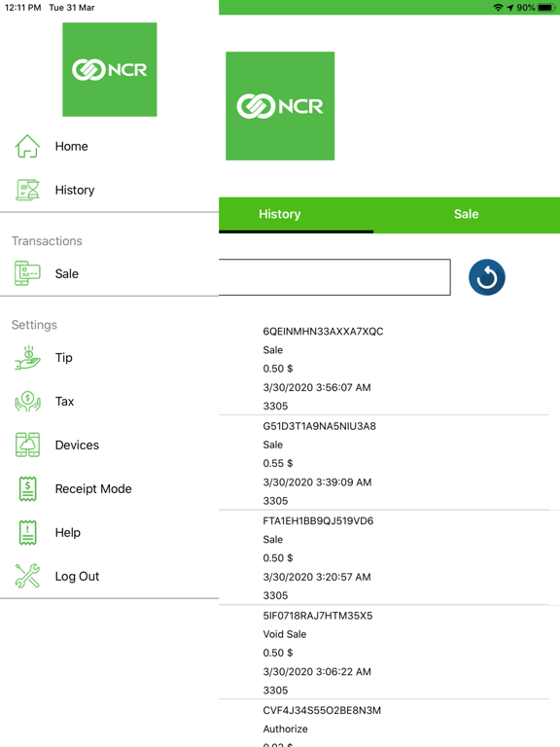Image resolution: width=560 pixels, height=747 pixels.
Task: Tap the Help receipt-exclamation icon
Action: (27, 532)
